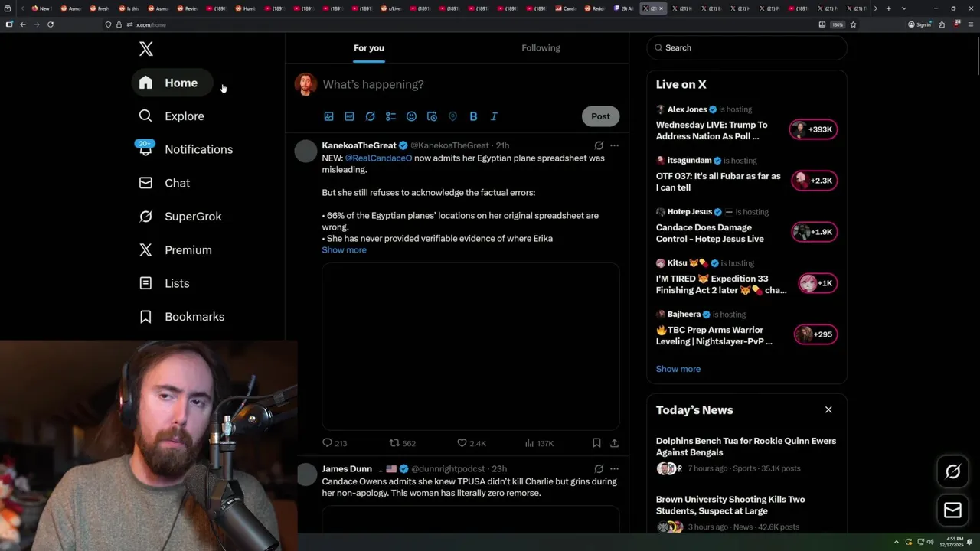Click the Post button
This screenshot has width=980, height=551.
tap(600, 116)
